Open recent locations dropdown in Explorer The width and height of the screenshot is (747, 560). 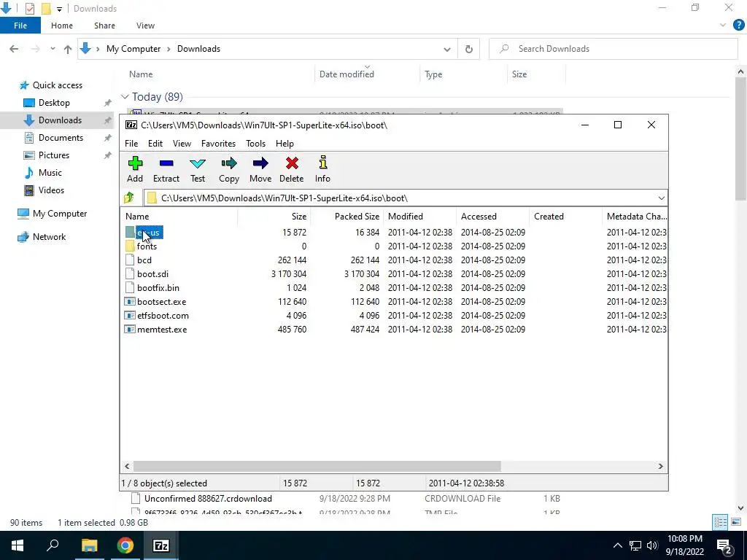53,49
